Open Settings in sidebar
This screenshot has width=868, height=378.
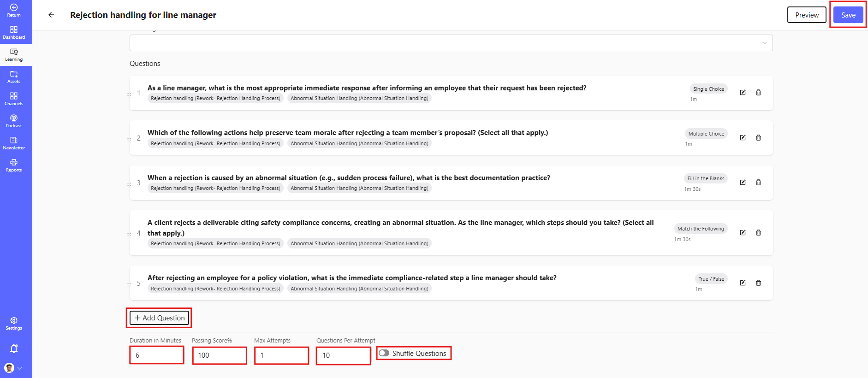[x=14, y=324]
